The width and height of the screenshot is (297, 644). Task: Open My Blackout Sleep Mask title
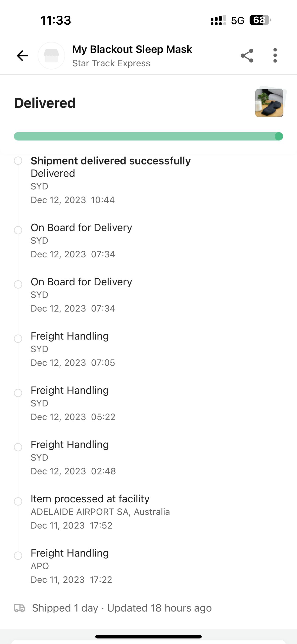point(132,50)
